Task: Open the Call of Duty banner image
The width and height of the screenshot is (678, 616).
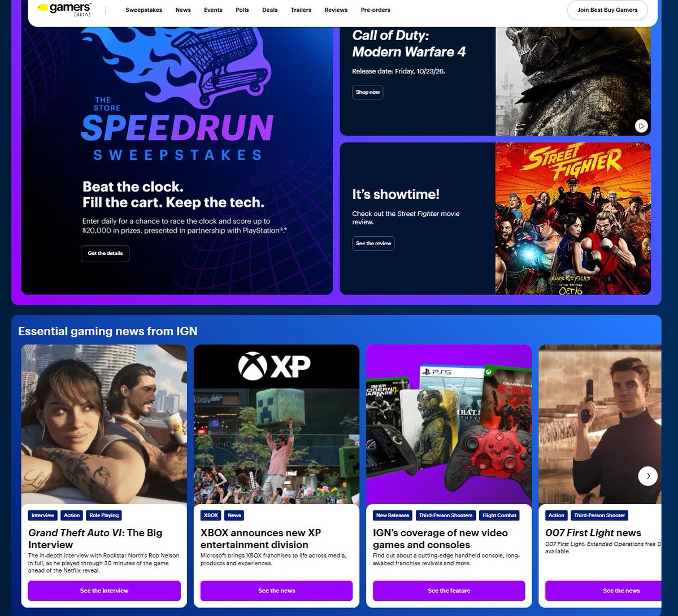Action: tap(573, 81)
